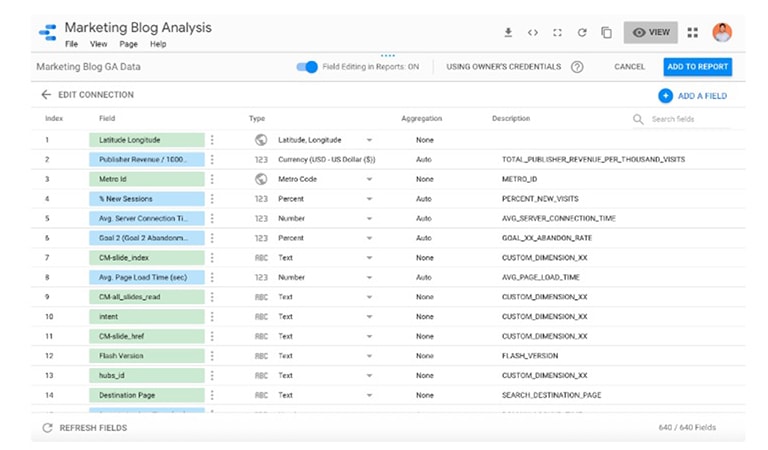Open more options for Publisher Revenue field

coord(212,160)
